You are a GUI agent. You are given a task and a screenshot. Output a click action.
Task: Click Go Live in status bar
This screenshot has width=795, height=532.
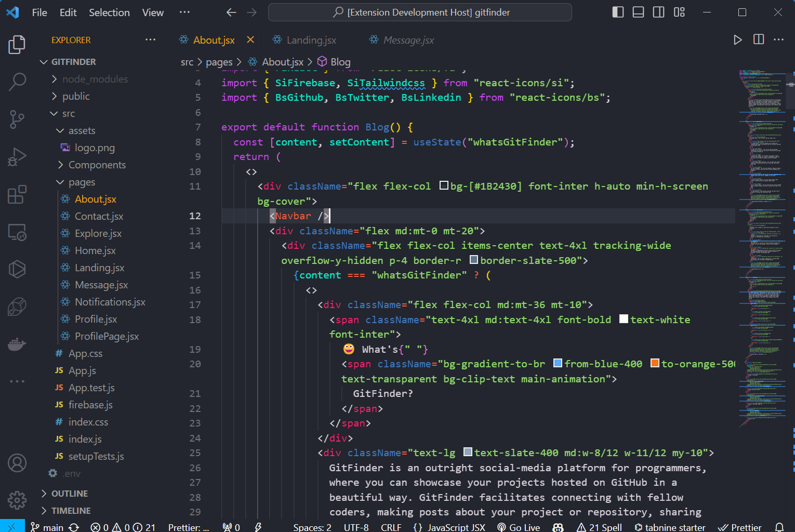pos(519,527)
